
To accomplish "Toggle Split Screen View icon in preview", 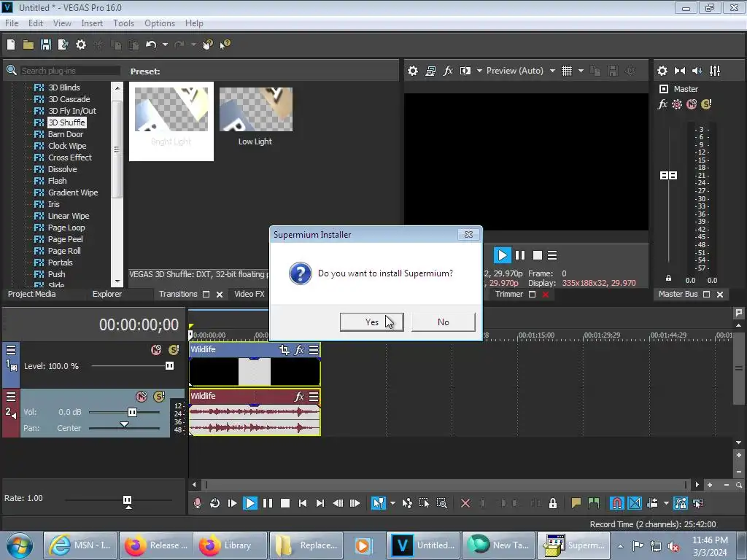I will [x=465, y=71].
